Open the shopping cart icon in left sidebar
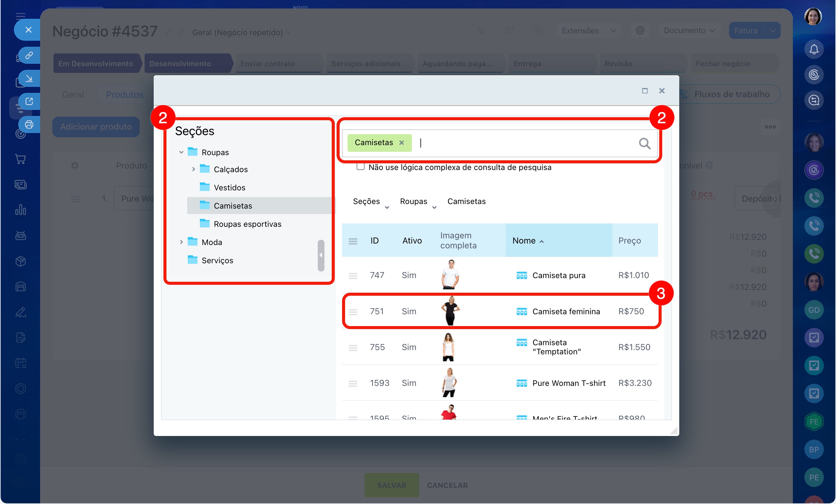This screenshot has height=504, width=836. [x=20, y=159]
